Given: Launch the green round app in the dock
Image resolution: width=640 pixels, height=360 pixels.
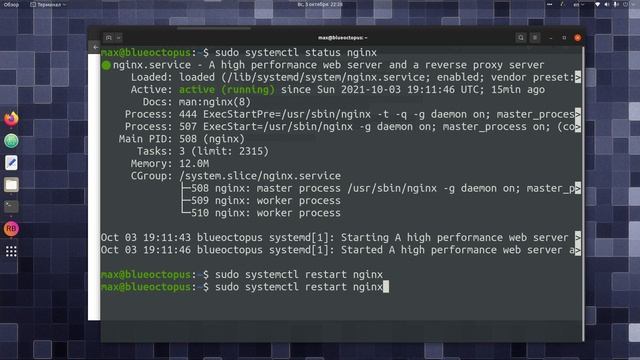Looking at the screenshot, I should click(x=11, y=141).
